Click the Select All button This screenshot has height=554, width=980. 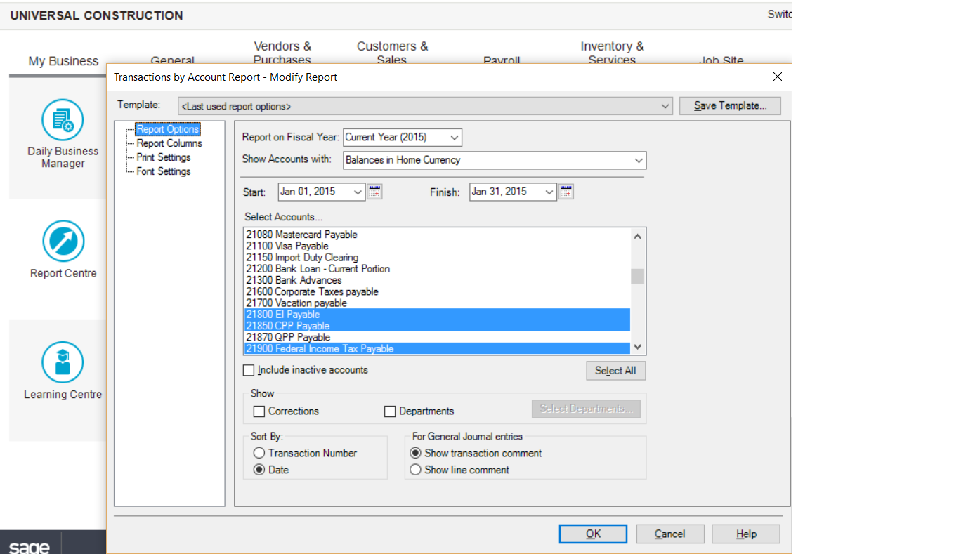click(615, 371)
